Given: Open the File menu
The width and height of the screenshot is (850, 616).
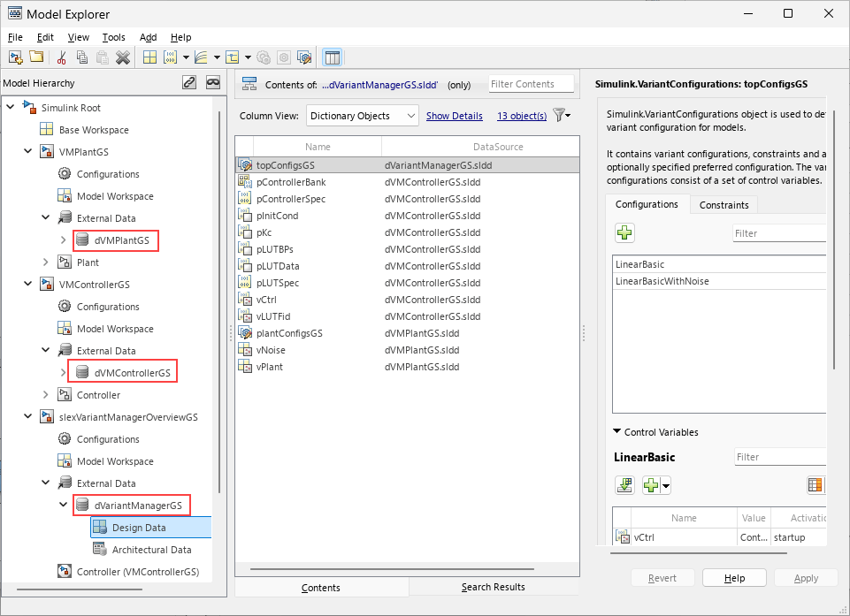Looking at the screenshot, I should (x=15, y=37).
